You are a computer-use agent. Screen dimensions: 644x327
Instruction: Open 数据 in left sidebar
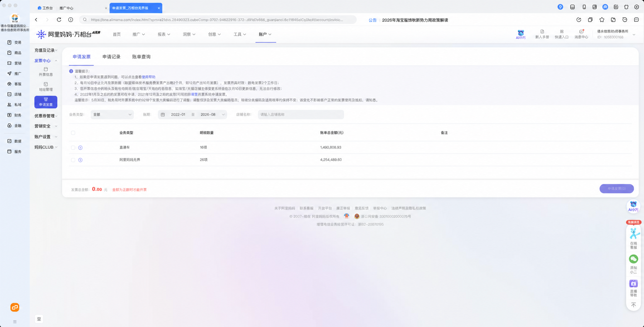(14, 141)
